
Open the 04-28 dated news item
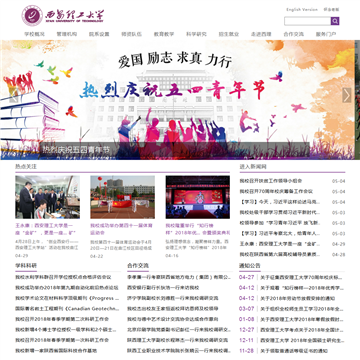pyautogui.click(x=280, y=254)
